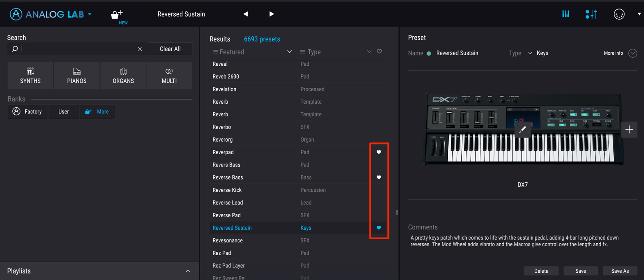Select the Reverse Kick preset

pyautogui.click(x=227, y=190)
